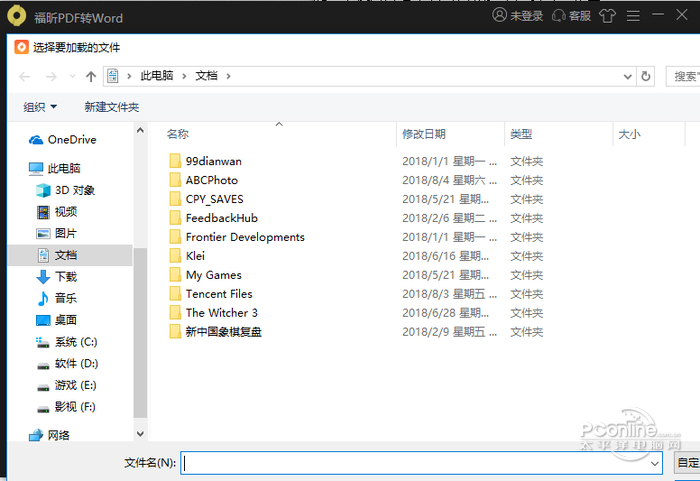Open 视频 folder in sidebar
The image size is (700, 481).
(x=57, y=212)
